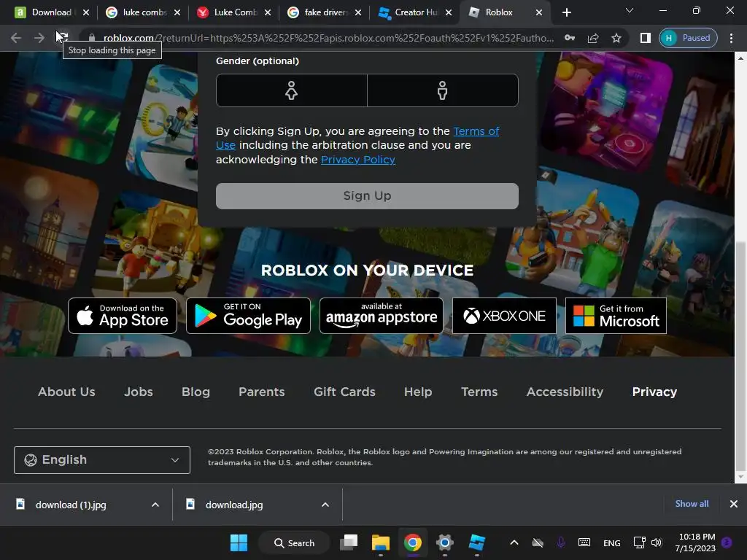Open the Amazon Appstore badge
This screenshot has height=560, width=747.
381,316
